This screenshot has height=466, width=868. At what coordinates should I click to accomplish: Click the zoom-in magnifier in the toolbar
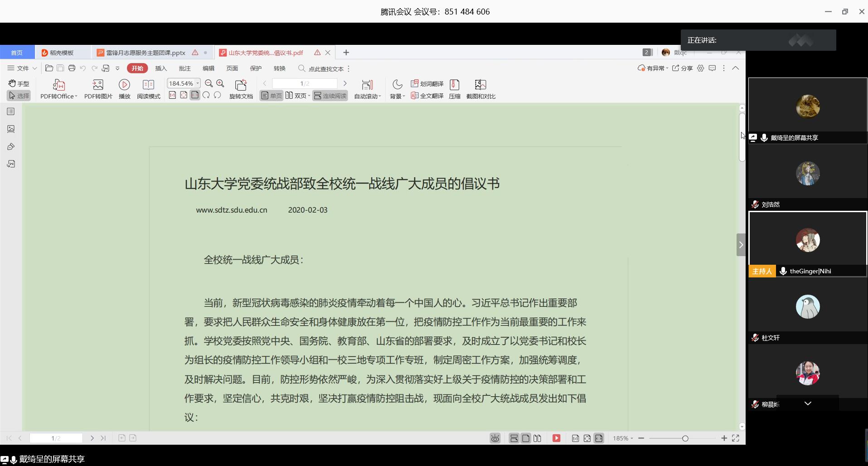220,83
